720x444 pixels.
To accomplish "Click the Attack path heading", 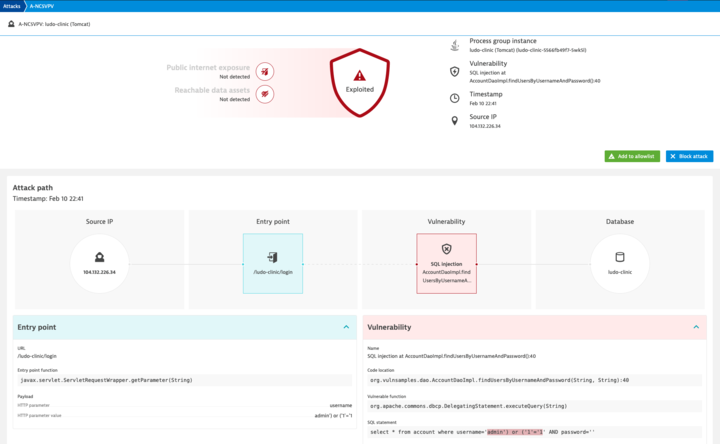I will point(33,187).
